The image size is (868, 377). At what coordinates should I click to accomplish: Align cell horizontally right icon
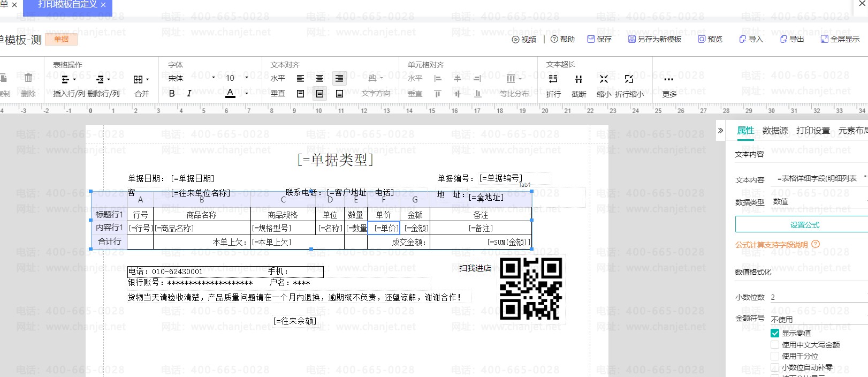477,79
